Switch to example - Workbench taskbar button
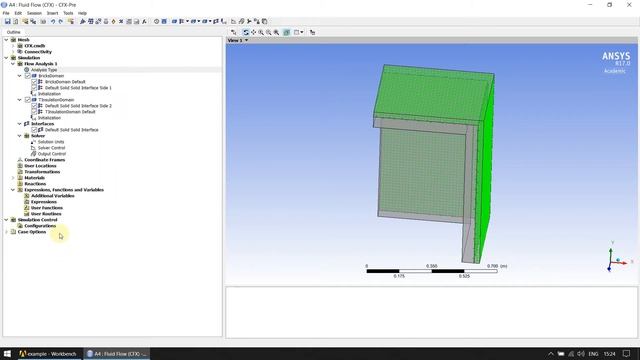Screen dimensions: 640x360 point(49,353)
